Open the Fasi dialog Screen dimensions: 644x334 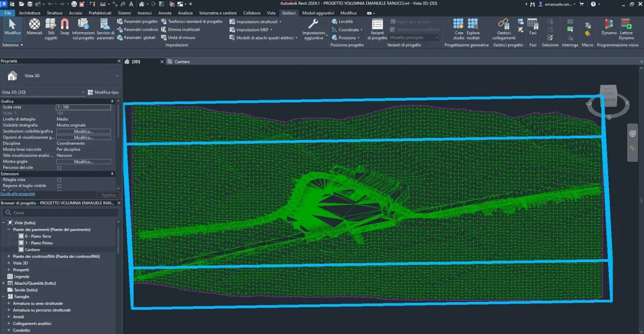pyautogui.click(x=532, y=27)
